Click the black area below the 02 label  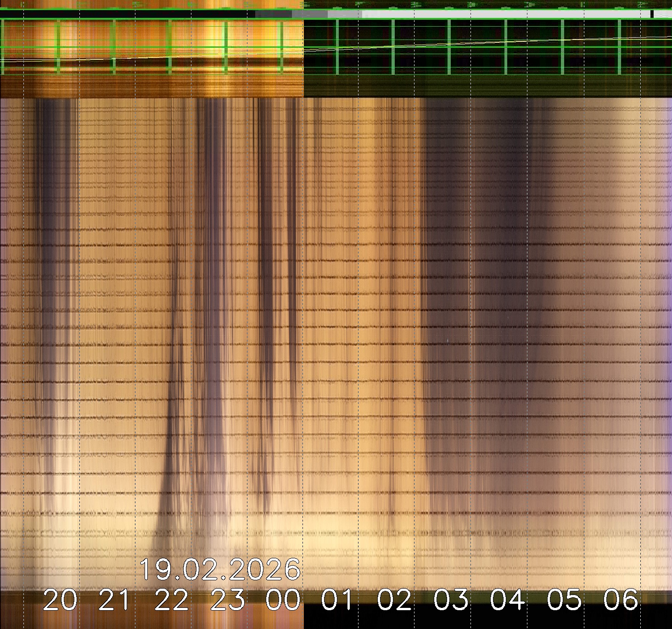click(395, 620)
